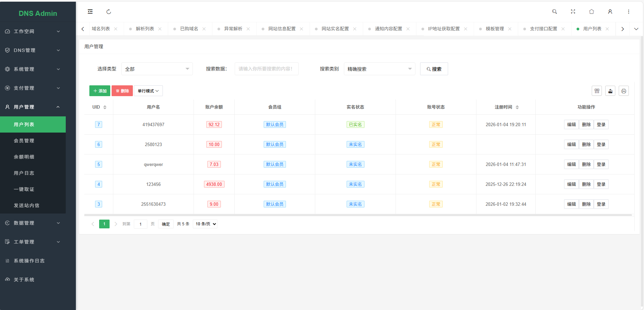
Task: Collapse the 用户管理 sidebar section
Action: click(x=33, y=107)
